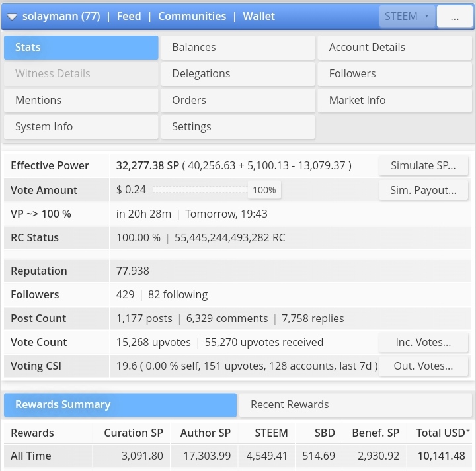This screenshot has width=476, height=471.
Task: Open the STEEM chain dropdown
Action: (x=407, y=17)
